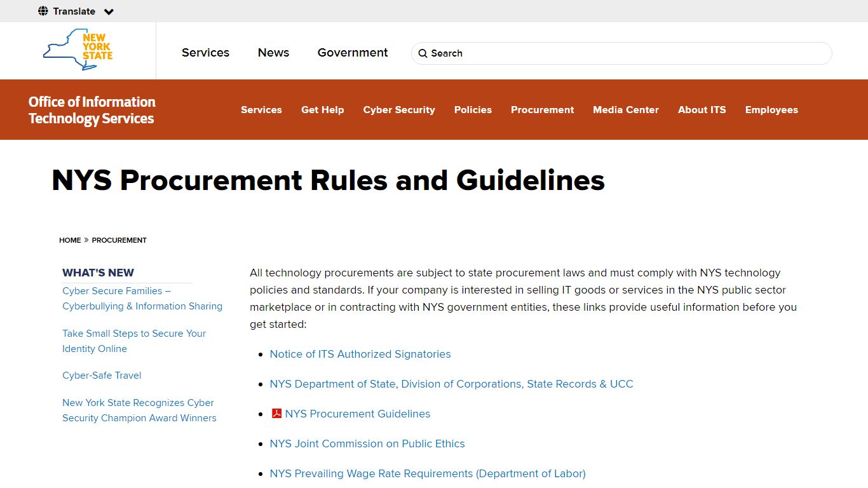Open the Government global menu
The height and width of the screenshot is (488, 868).
tap(353, 53)
